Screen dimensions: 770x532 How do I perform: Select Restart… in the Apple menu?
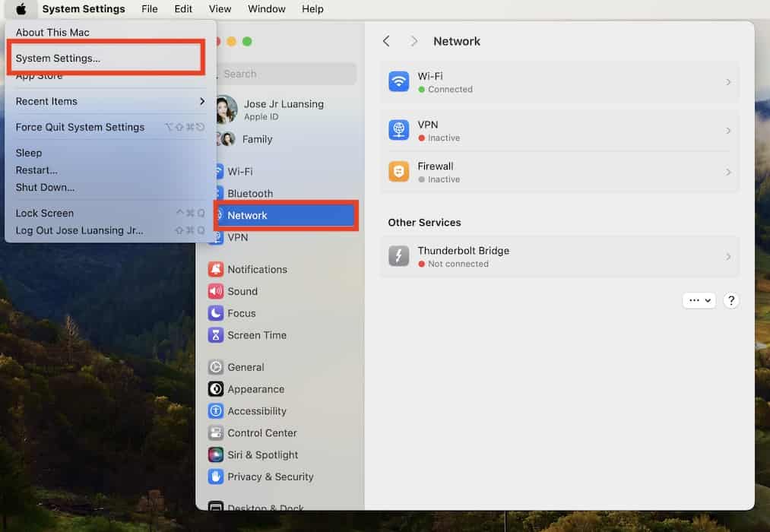pos(36,170)
